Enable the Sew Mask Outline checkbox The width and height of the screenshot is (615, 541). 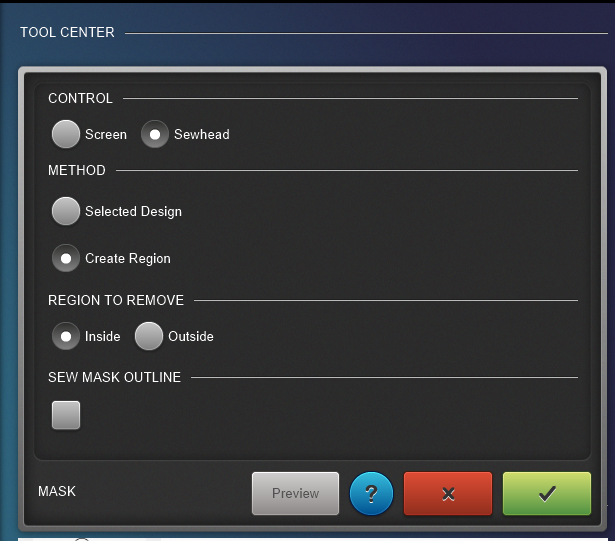(x=66, y=415)
